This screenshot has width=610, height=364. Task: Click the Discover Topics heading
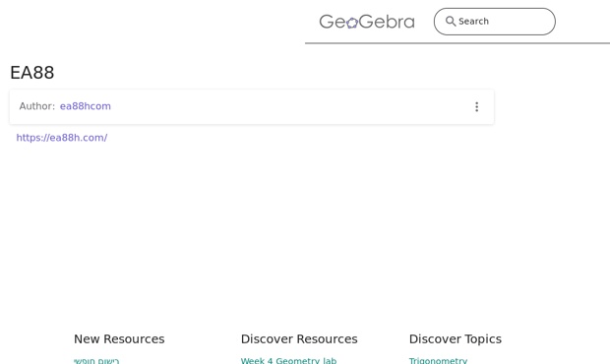click(456, 339)
